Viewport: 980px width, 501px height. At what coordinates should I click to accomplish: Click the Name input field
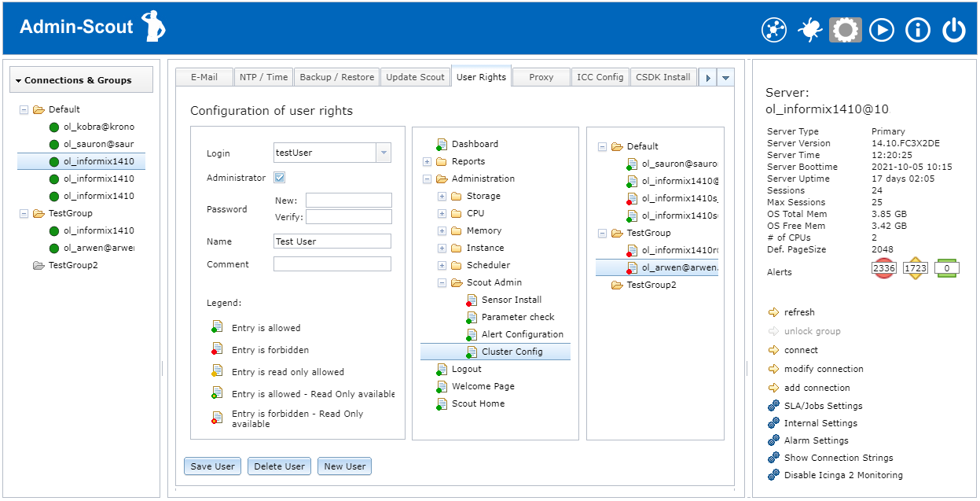pyautogui.click(x=332, y=241)
